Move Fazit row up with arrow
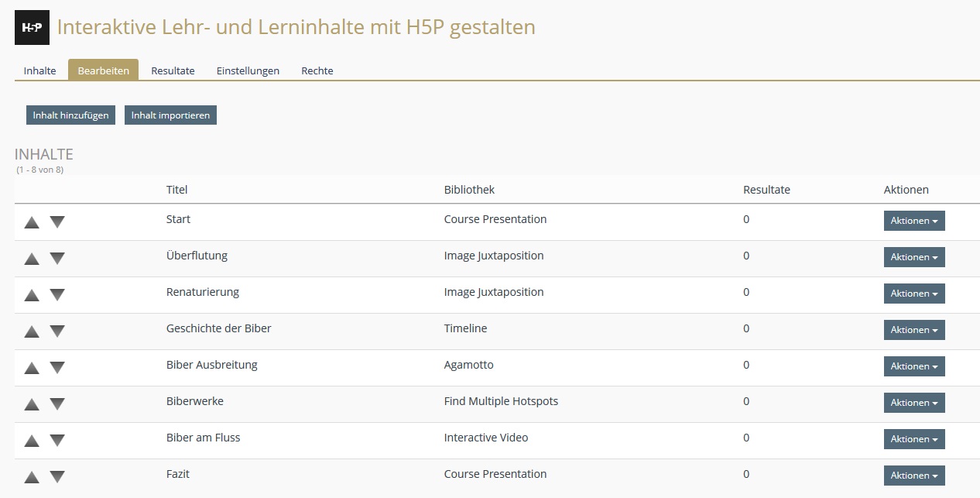Screen dimensions: 980x498 click(32, 477)
